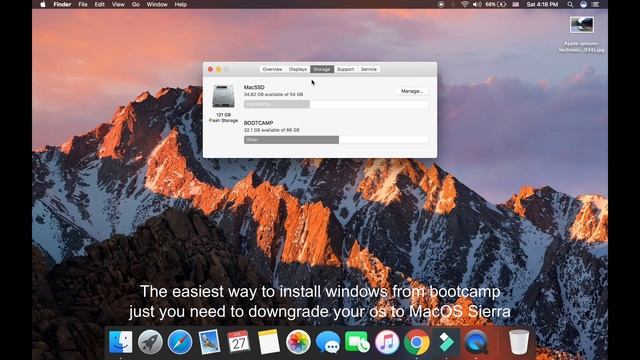Open Safari from the dock
The height and width of the screenshot is (360, 640).
point(180,342)
